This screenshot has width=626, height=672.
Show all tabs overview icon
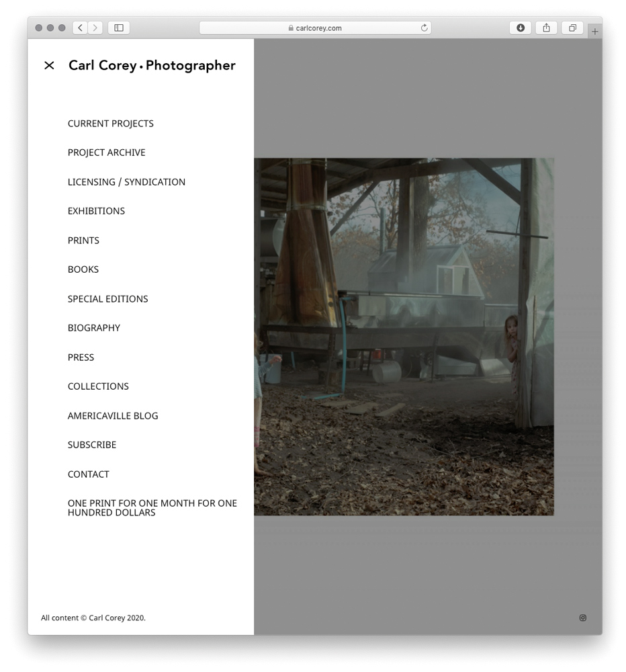[x=572, y=28]
